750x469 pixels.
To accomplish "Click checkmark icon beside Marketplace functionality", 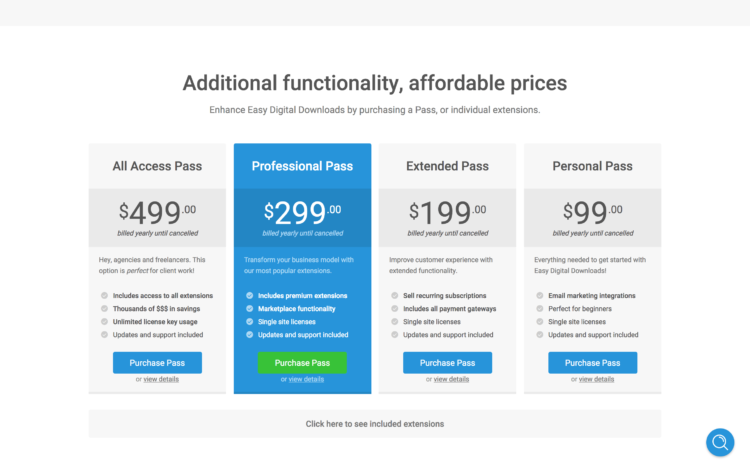I will 250,309.
